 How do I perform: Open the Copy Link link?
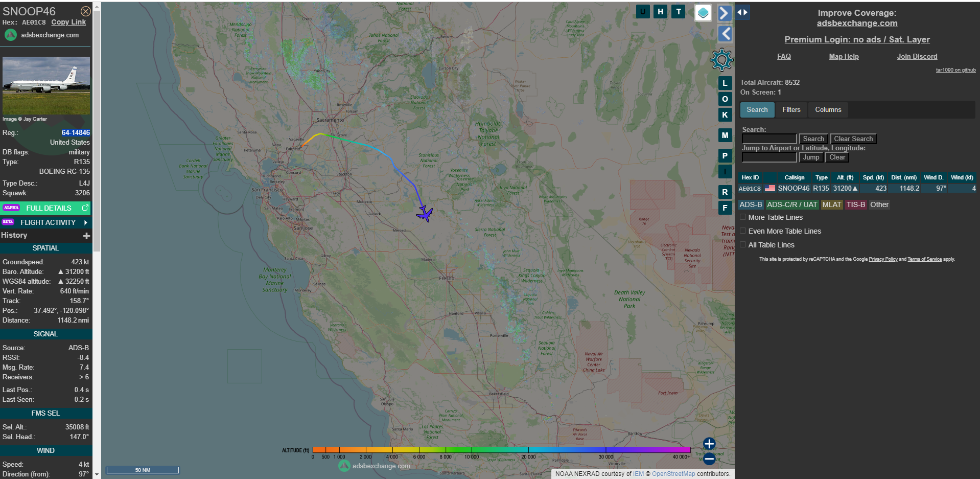pos(68,22)
